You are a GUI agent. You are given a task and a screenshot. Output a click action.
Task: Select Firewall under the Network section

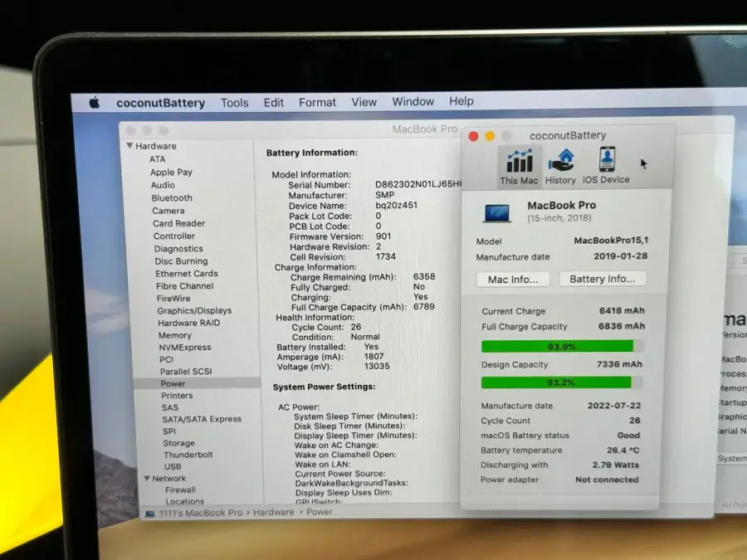tap(178, 490)
